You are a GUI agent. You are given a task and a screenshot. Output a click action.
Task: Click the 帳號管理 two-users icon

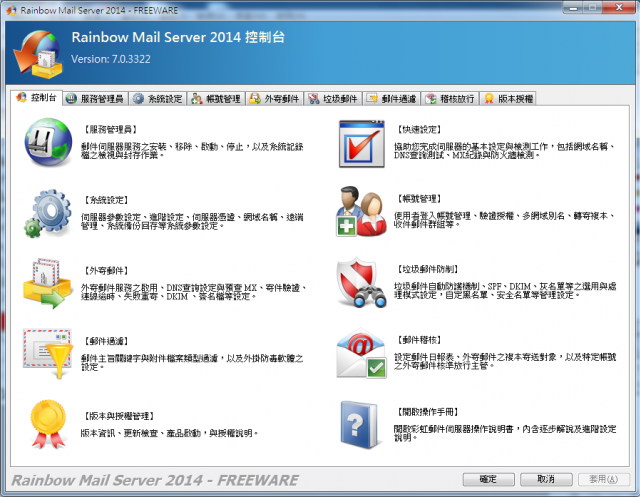(x=362, y=211)
